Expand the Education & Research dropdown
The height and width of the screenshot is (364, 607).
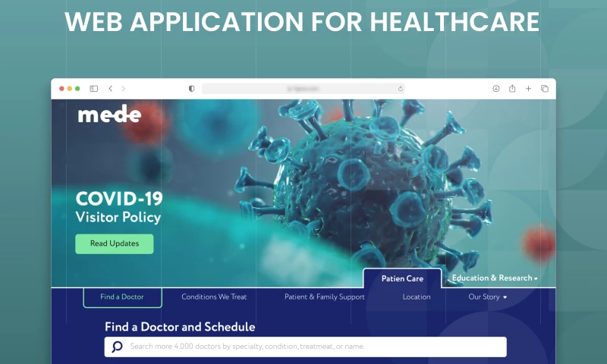[x=495, y=278]
